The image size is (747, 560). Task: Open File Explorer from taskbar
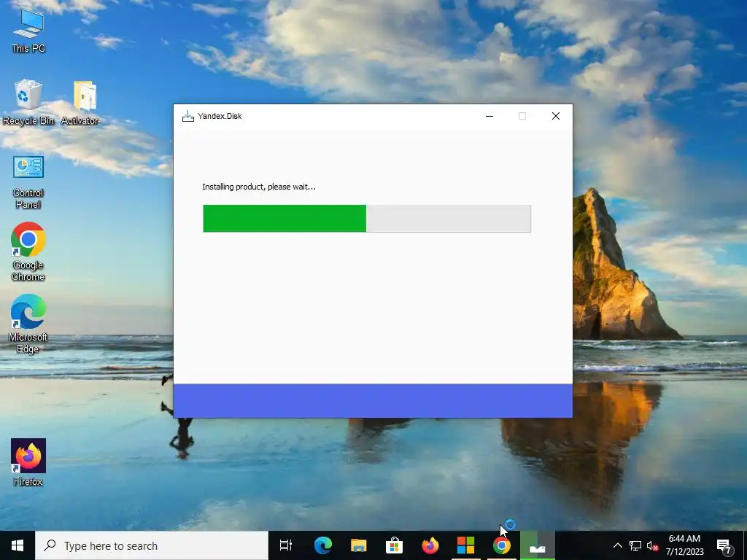[358, 545]
